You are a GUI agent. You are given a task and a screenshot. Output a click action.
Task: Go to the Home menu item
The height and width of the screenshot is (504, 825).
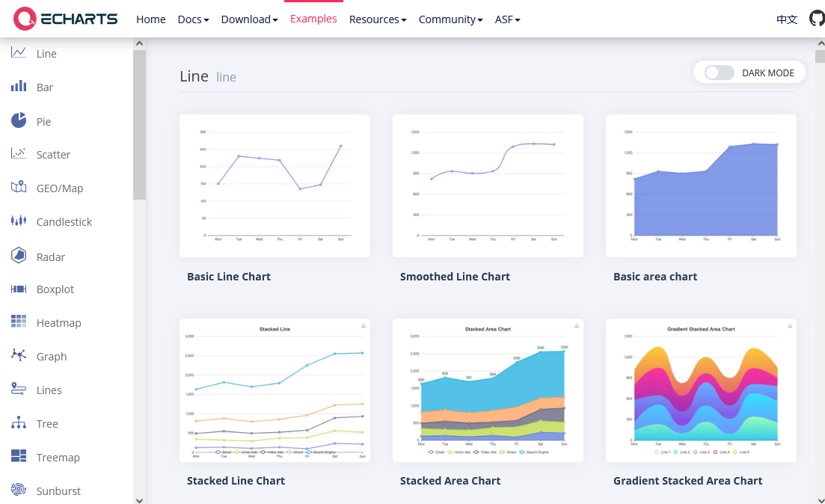point(151,19)
